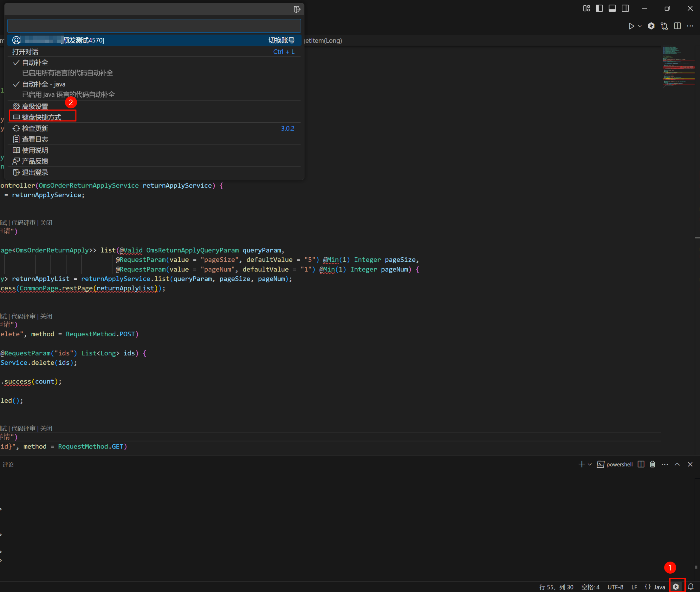The height and width of the screenshot is (592, 700).
Task: Select 键盘快捷方式 in the menu
Action: (x=41, y=117)
